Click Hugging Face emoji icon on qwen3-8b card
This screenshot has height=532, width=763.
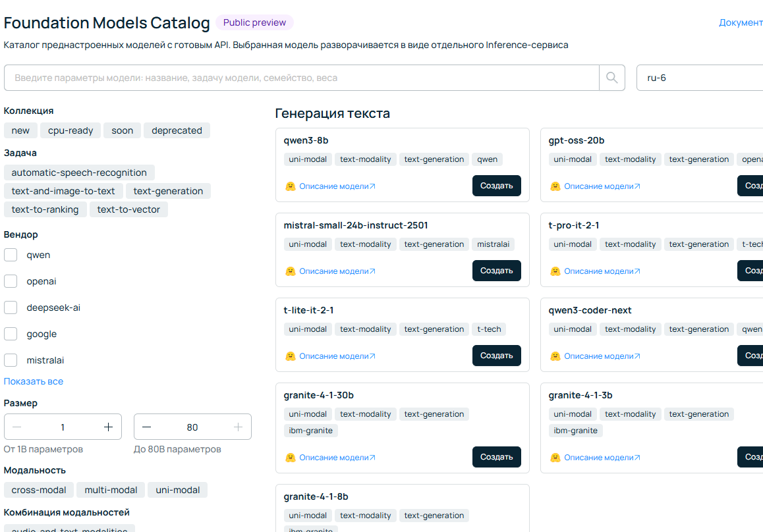(291, 186)
